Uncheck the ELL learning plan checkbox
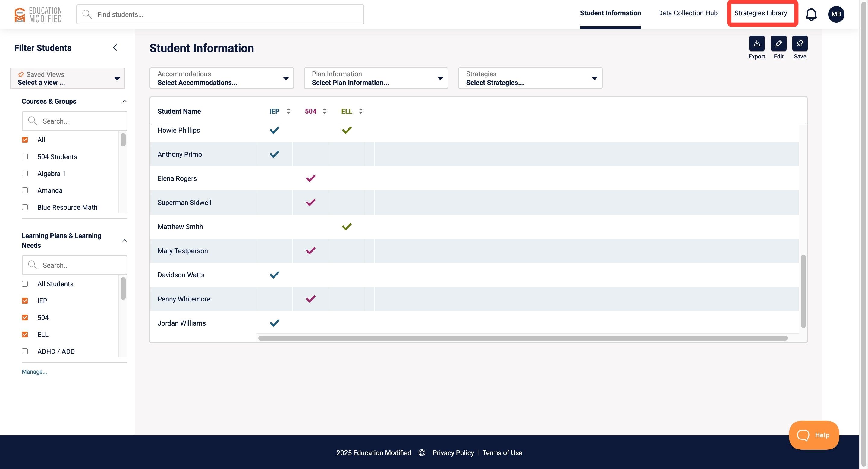The width and height of the screenshot is (868, 469). pyautogui.click(x=25, y=335)
